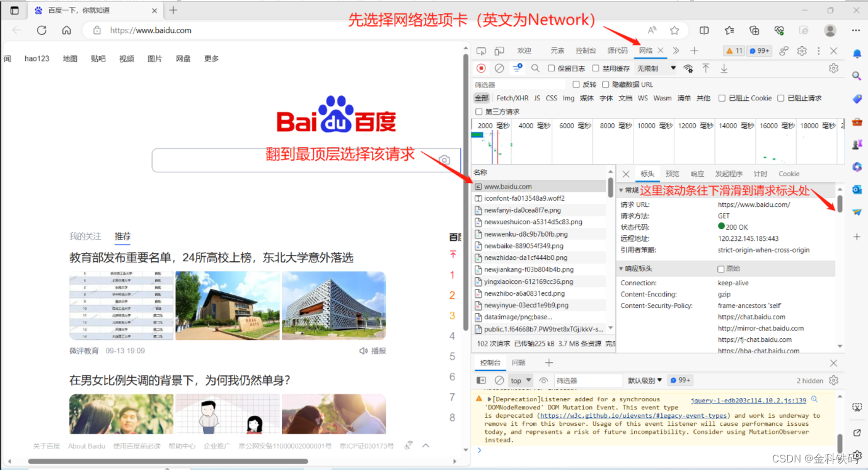Open DevTools settings gear
The height and width of the screenshot is (470, 868).
tap(802, 50)
